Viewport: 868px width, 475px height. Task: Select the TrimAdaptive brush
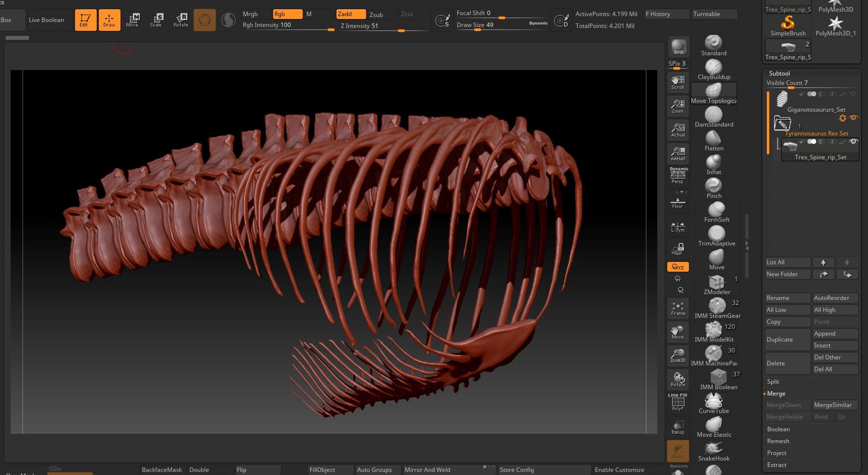(716, 236)
